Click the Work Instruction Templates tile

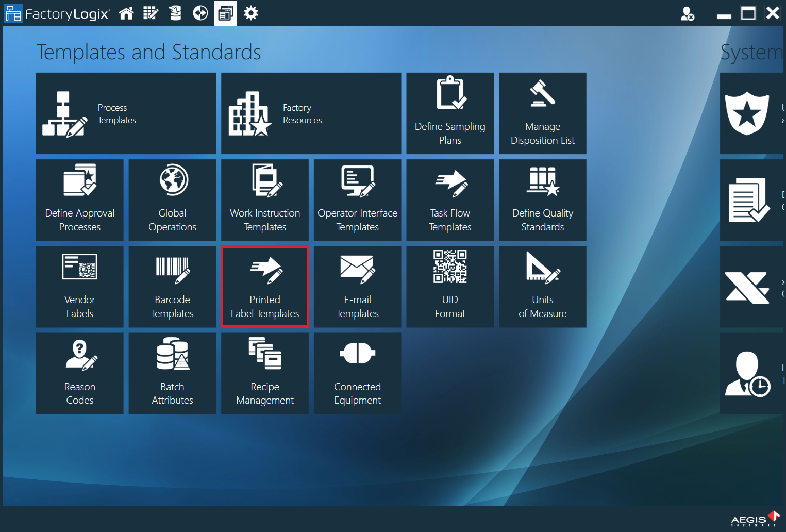tap(264, 200)
